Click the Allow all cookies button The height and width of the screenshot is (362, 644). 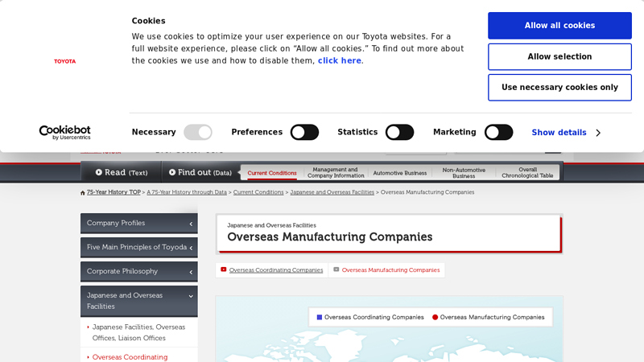pos(559,26)
